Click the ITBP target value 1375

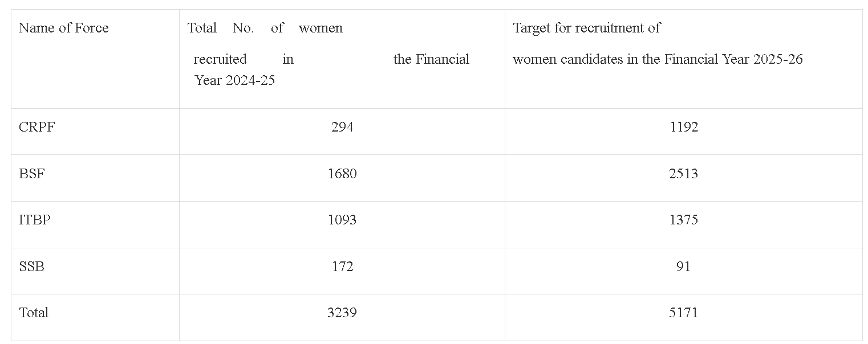(x=684, y=220)
